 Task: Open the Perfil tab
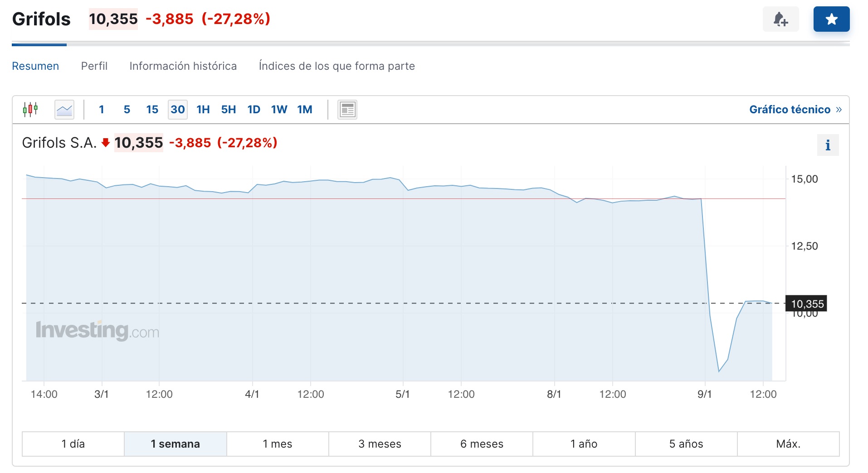[x=94, y=66]
